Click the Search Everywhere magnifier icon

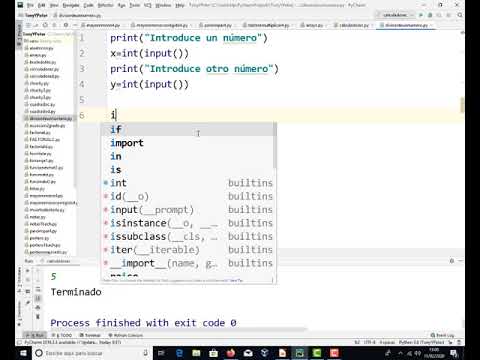[460, 15]
